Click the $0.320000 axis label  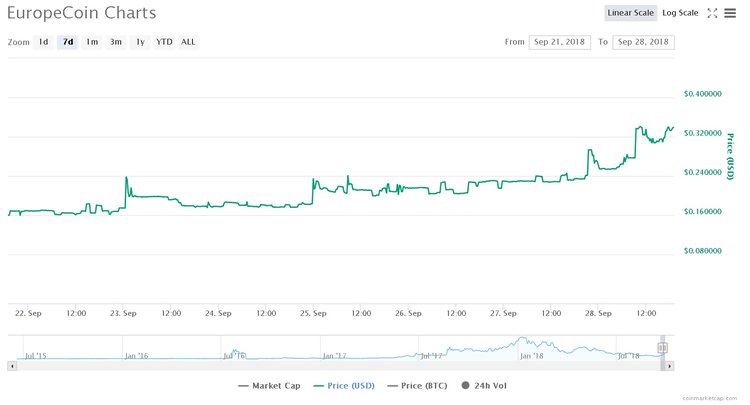click(x=703, y=133)
